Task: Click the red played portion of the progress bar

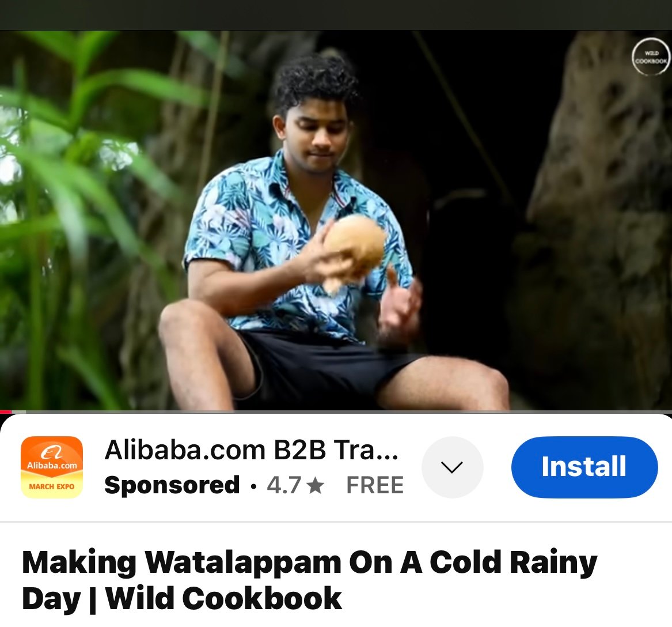Action: pos(6,412)
